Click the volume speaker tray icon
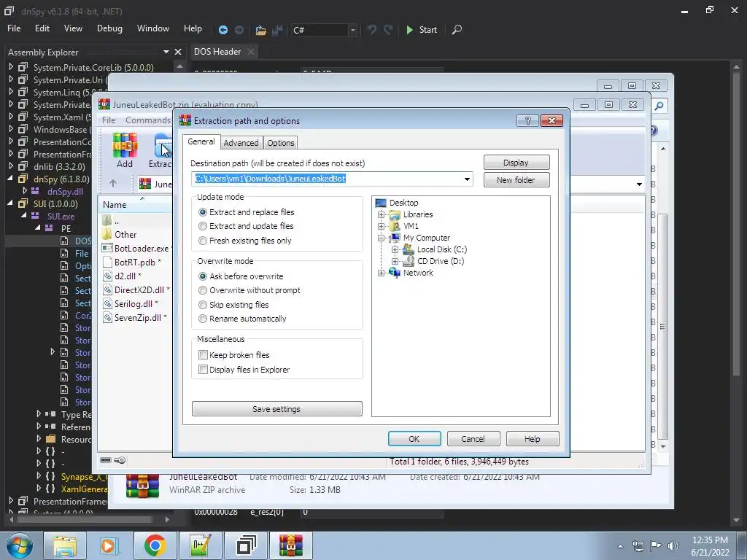Viewport: 747px width, 560px height. pyautogui.click(x=673, y=545)
